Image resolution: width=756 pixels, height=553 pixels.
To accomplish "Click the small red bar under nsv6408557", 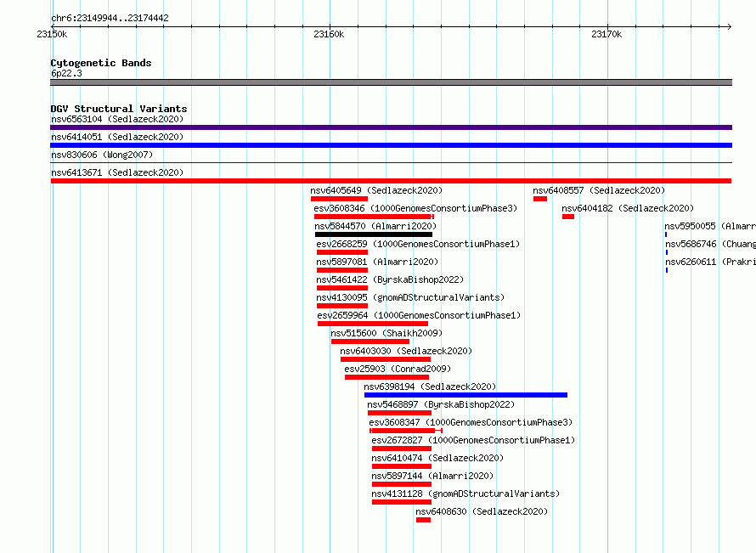I will [540, 199].
